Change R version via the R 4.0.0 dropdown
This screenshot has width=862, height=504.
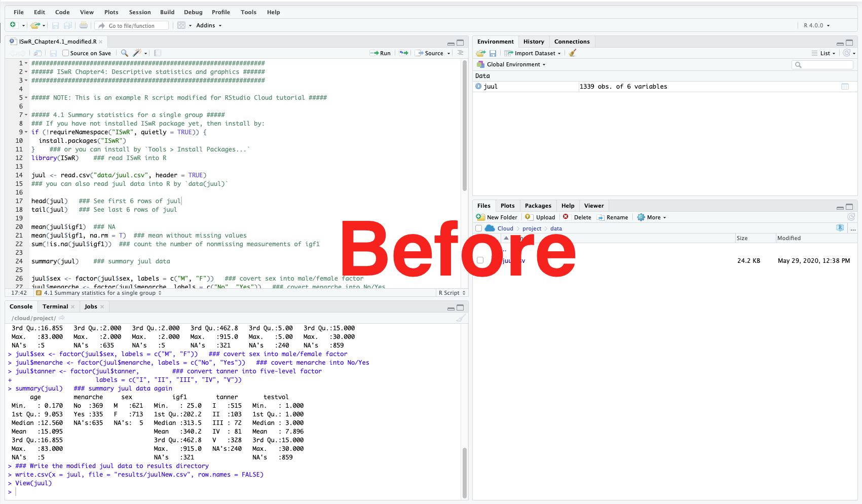tap(816, 25)
